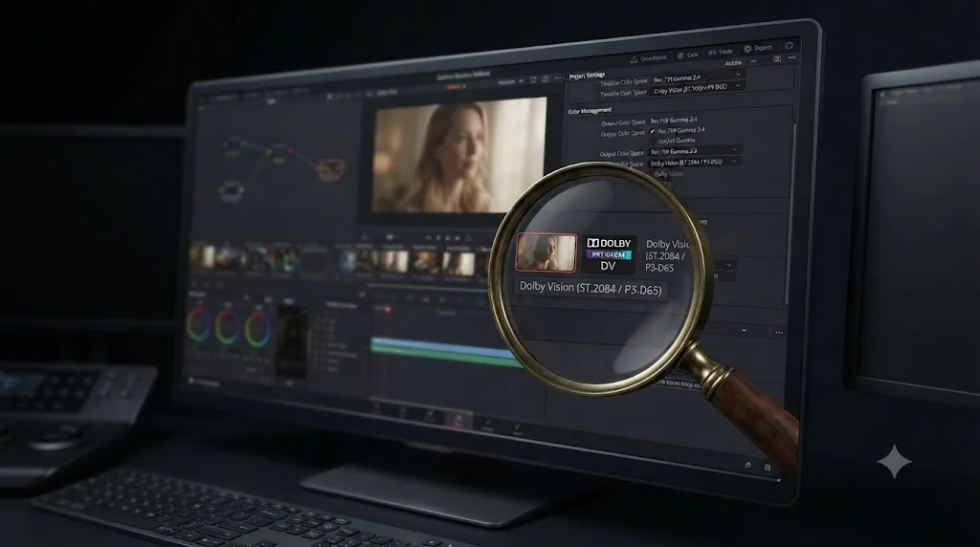Click the settings icon beside the home icon
The width and height of the screenshot is (980, 547).
click(768, 467)
